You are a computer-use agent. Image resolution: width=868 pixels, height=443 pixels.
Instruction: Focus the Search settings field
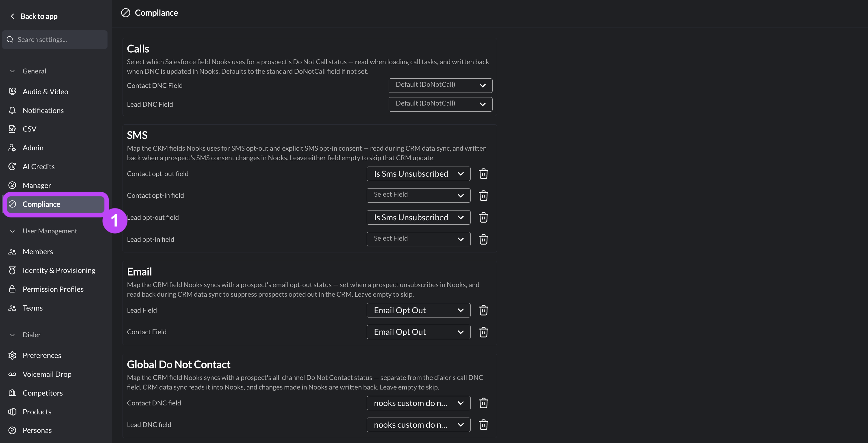(x=55, y=39)
